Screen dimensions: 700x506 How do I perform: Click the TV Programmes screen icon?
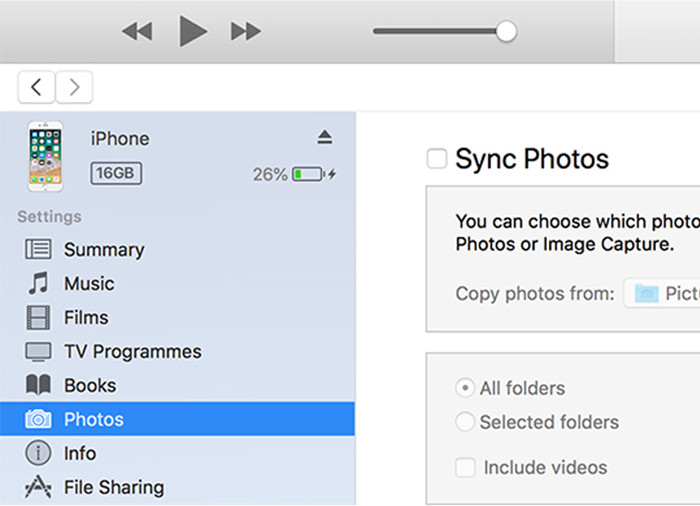coord(38,352)
